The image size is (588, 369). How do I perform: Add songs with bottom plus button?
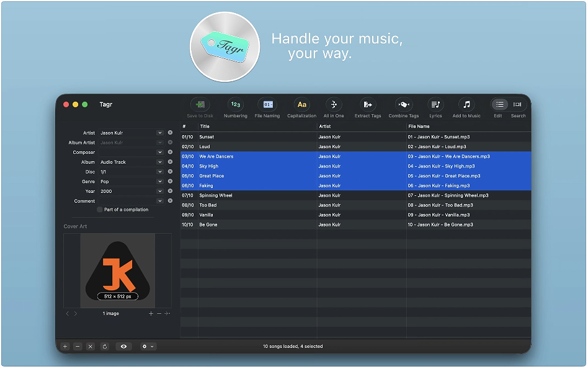(65, 347)
